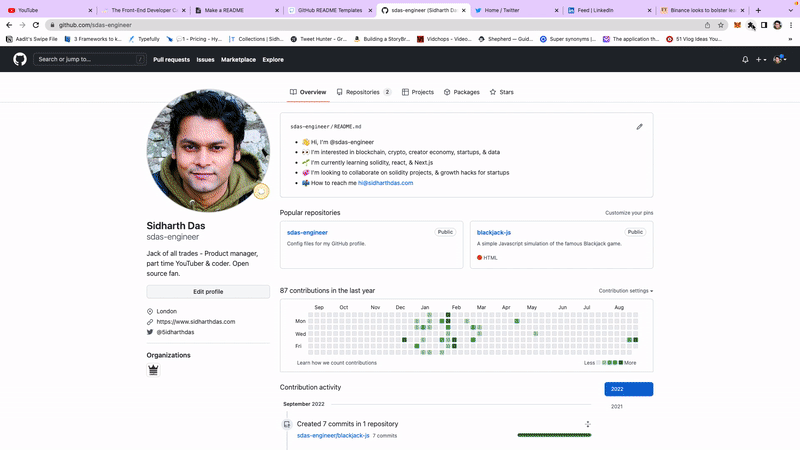The image size is (800, 450).
Task: Open Learn how we count contributions
Action: click(x=337, y=363)
